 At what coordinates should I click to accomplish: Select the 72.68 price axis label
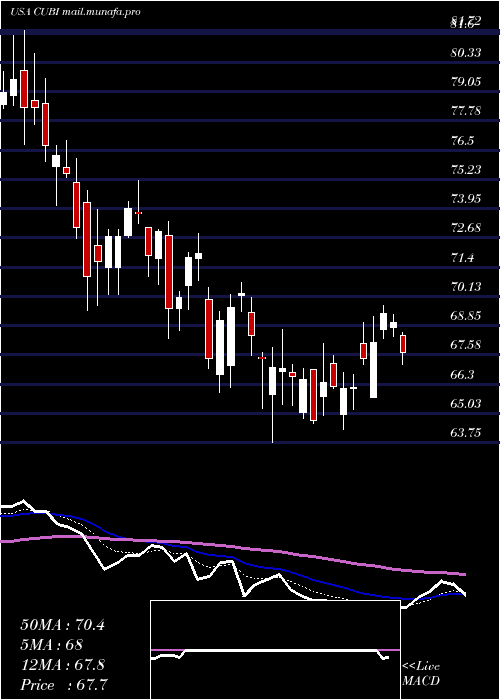point(466,228)
